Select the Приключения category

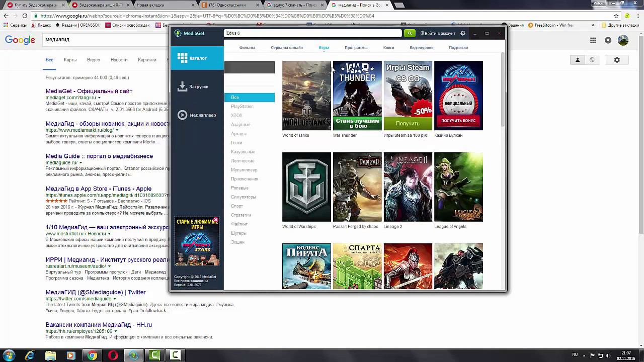245,179
